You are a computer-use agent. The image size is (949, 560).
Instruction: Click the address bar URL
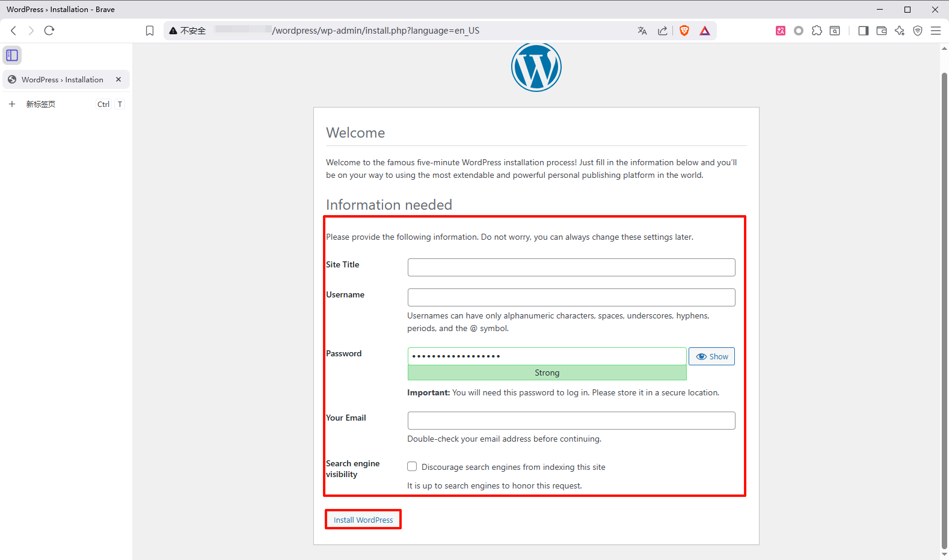375,31
